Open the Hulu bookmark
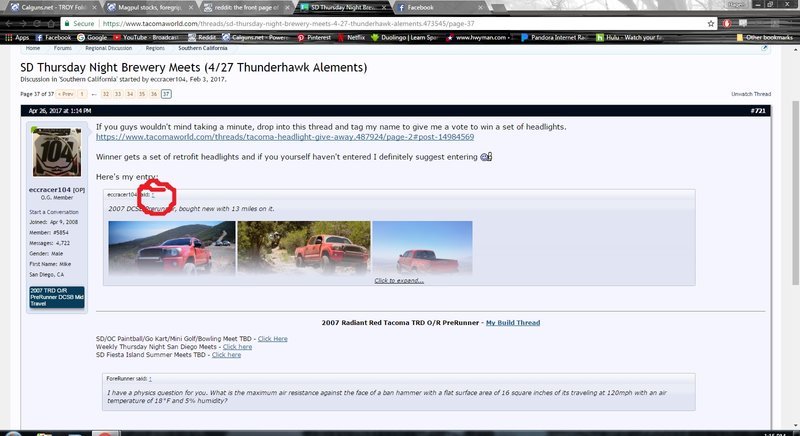Screen dimensions: 800x436 click(630, 37)
